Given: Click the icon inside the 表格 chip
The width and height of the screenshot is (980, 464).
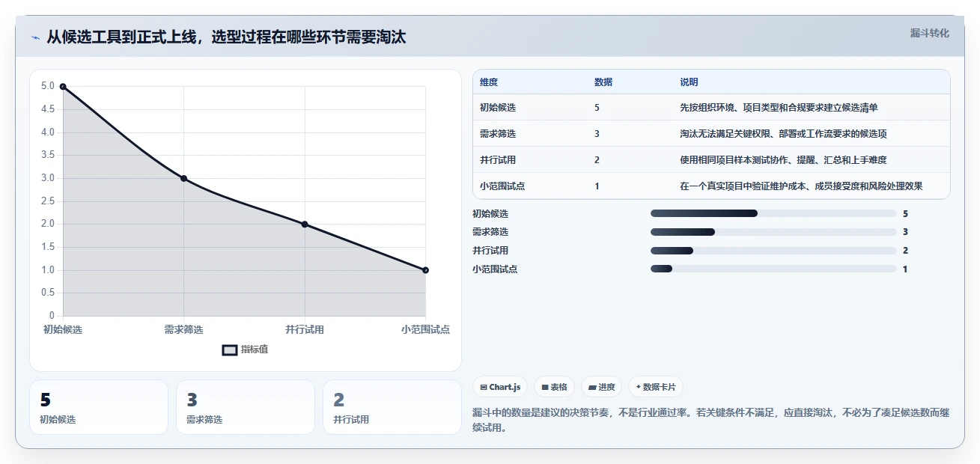Looking at the screenshot, I should [545, 388].
